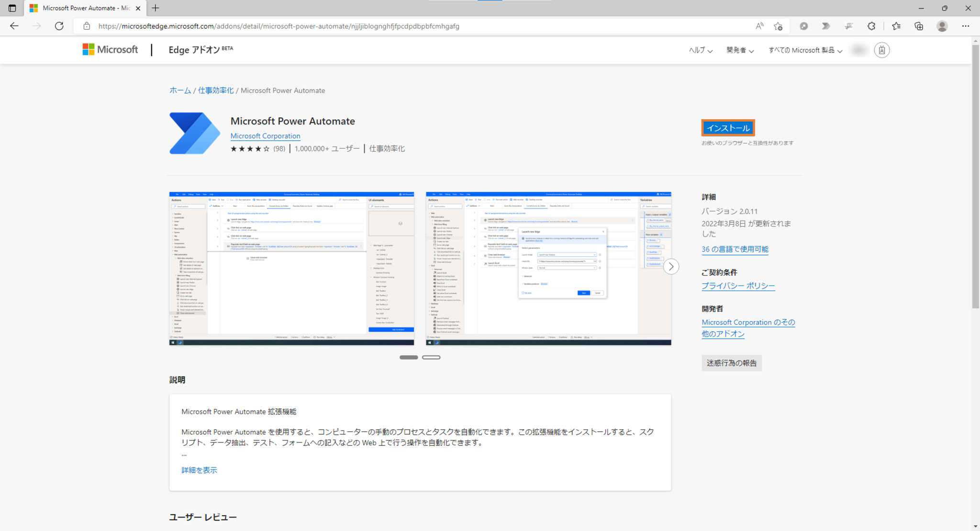
Task: Expand すべての Microsoft 製品 dropdown
Action: [805, 50]
